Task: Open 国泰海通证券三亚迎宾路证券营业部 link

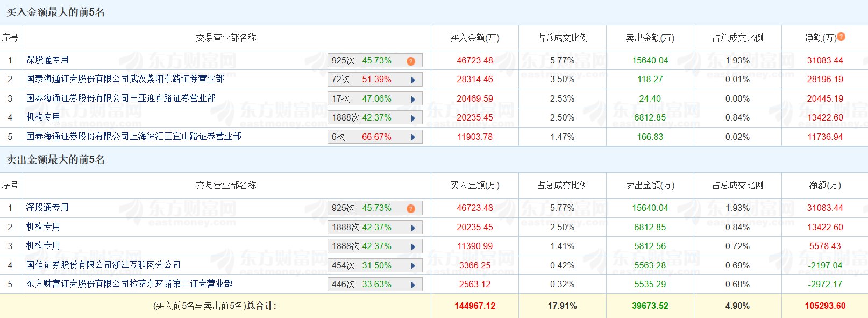Action: click(120, 98)
